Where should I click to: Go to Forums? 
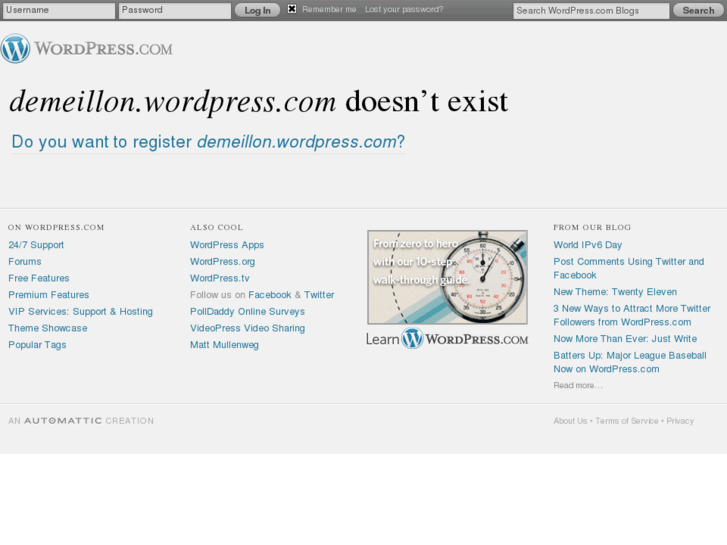pyautogui.click(x=25, y=262)
